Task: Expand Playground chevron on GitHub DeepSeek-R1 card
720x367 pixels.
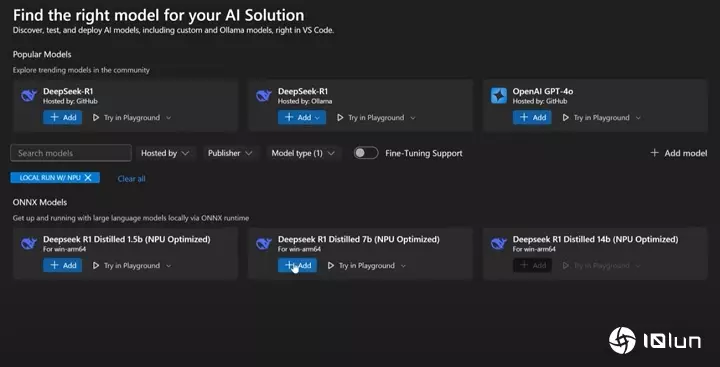Action: tap(169, 118)
